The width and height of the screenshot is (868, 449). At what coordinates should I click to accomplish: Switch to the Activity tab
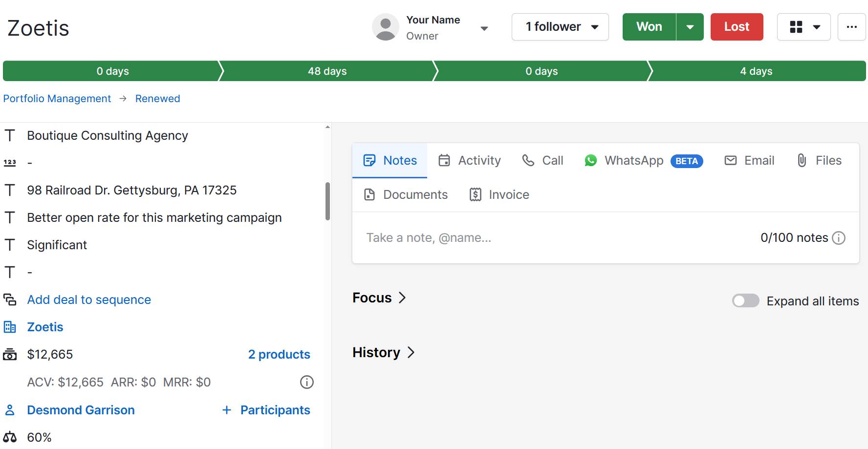pyautogui.click(x=470, y=160)
